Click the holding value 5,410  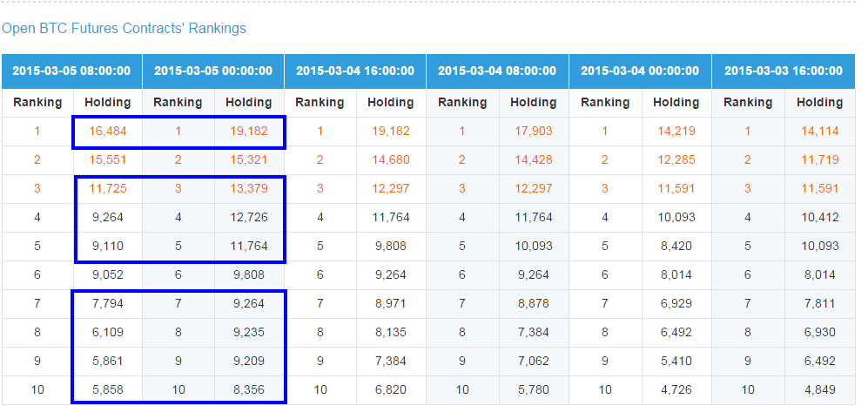(x=676, y=362)
